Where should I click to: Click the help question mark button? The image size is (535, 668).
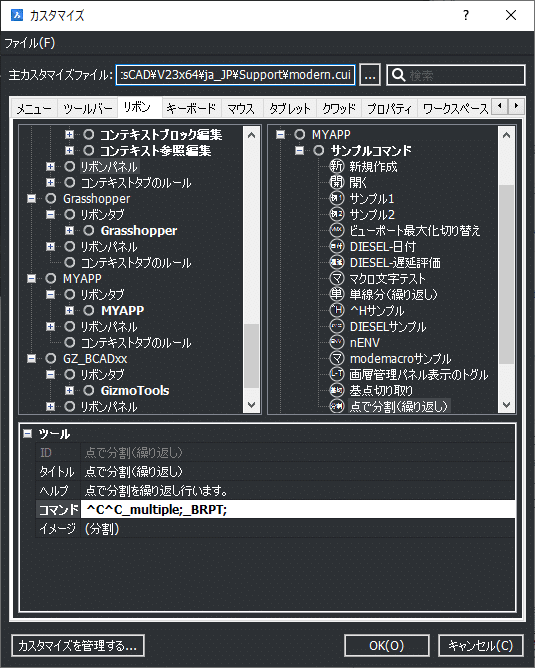[466, 15]
